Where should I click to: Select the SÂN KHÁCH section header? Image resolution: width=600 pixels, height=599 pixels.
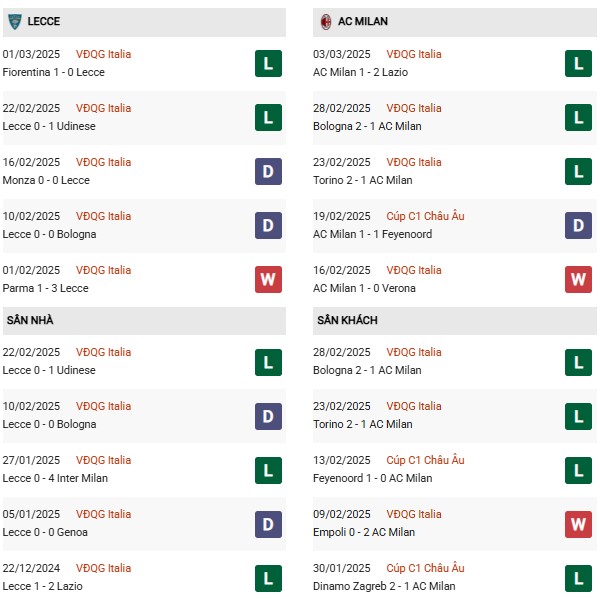[x=455, y=321]
